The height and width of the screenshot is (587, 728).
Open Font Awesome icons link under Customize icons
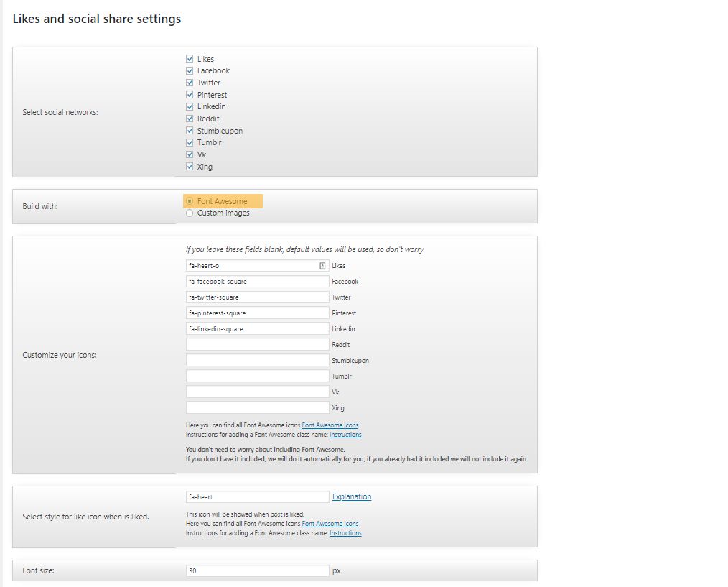click(330, 425)
